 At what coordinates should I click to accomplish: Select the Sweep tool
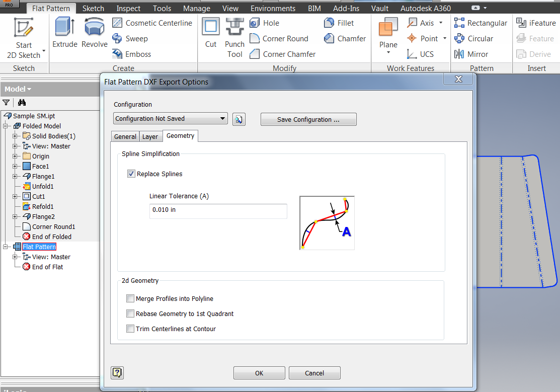pos(130,39)
